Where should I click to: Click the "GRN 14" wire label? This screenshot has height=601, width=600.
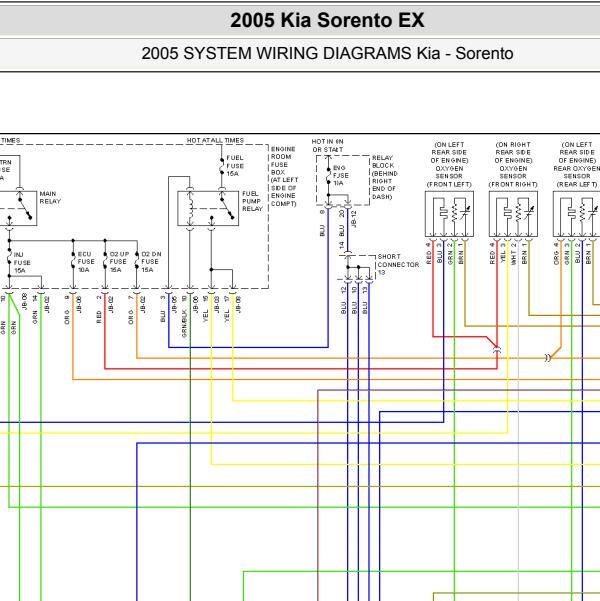(35, 310)
